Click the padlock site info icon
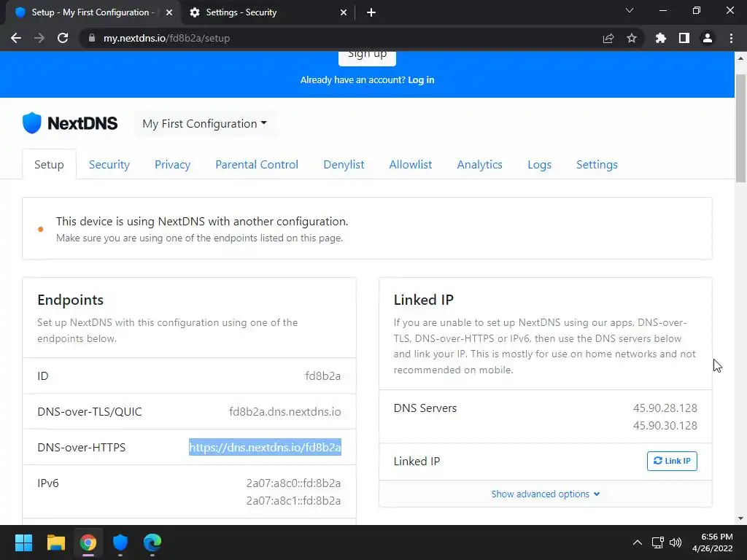 92,38
